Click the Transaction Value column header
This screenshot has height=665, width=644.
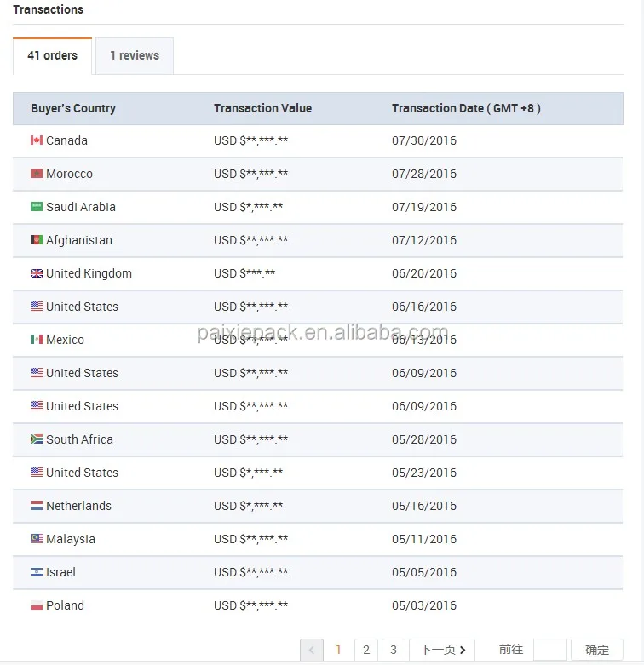[262, 108]
